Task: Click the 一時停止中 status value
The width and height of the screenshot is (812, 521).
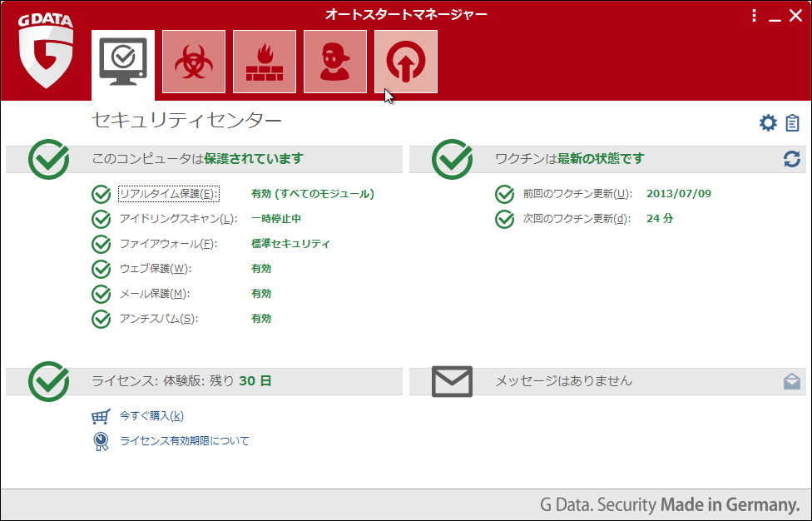Action: coord(276,219)
